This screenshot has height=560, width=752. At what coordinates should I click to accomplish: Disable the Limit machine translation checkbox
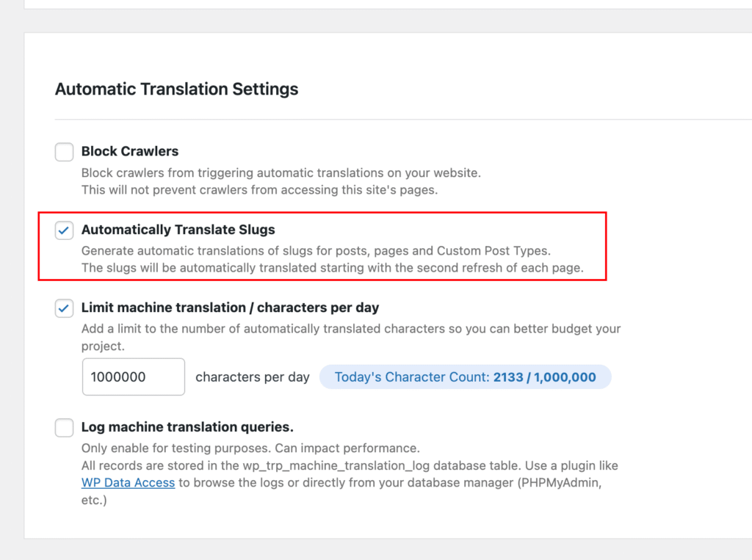point(65,308)
